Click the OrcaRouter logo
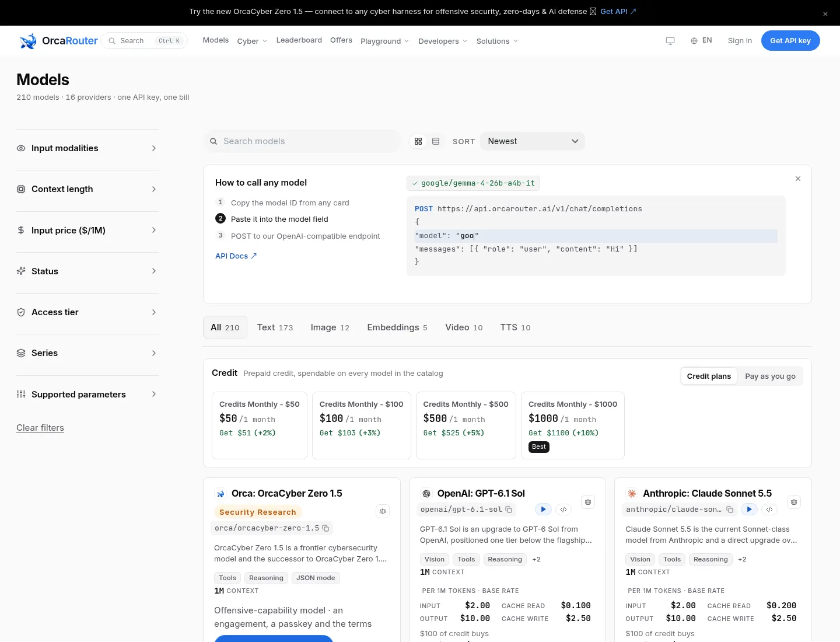The height and width of the screenshot is (642, 840). 58,41
